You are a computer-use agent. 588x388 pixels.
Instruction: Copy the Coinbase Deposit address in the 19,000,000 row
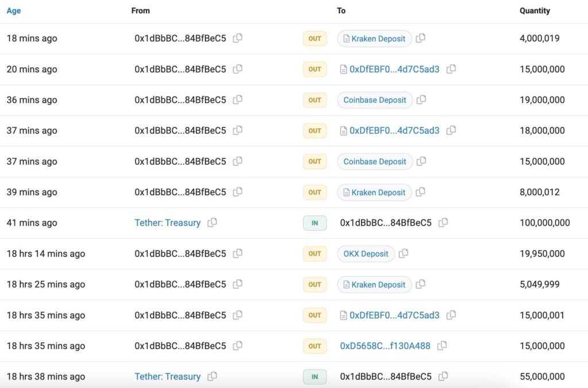tap(421, 100)
